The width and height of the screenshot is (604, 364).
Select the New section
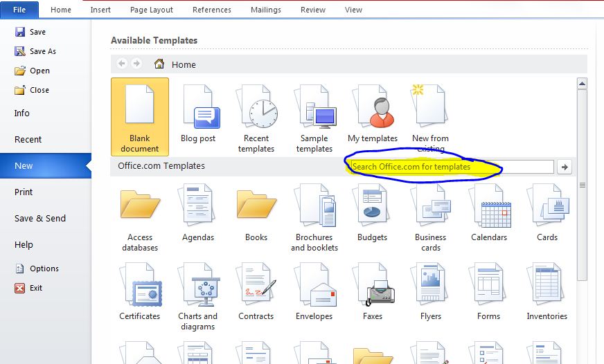46,166
